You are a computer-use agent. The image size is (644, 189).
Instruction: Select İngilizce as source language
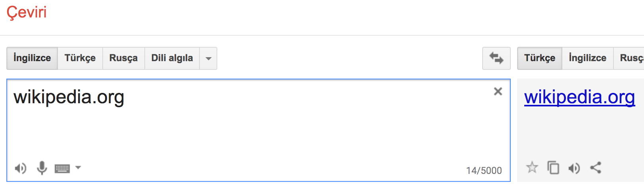click(32, 58)
